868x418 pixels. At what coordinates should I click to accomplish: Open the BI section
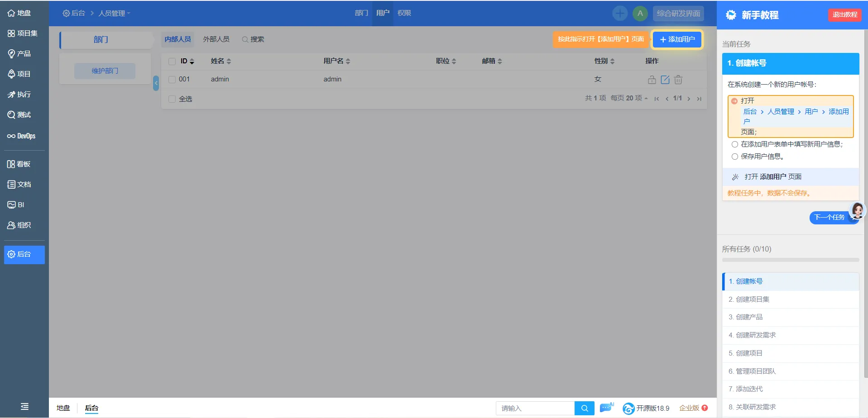pyautogui.click(x=16, y=205)
